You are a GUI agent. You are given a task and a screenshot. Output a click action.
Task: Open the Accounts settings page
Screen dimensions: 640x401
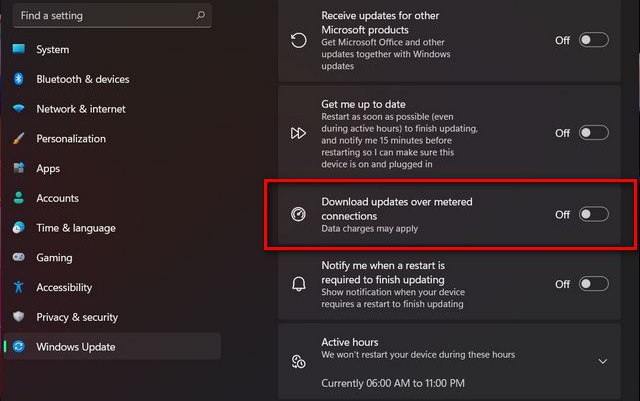click(x=58, y=198)
